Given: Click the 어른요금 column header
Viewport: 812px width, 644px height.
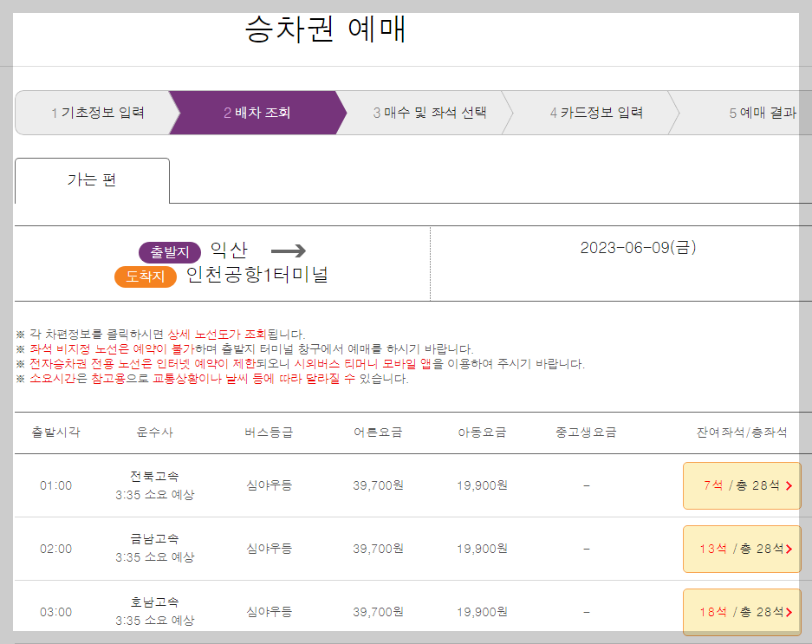Looking at the screenshot, I should point(378,433).
